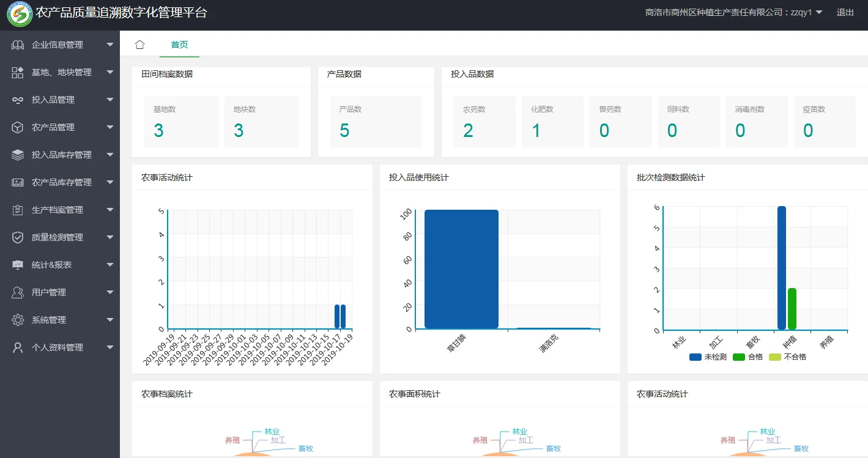The height and width of the screenshot is (458, 868).
Task: Expand the 企业信息管理 menu arrow
Action: click(110, 45)
